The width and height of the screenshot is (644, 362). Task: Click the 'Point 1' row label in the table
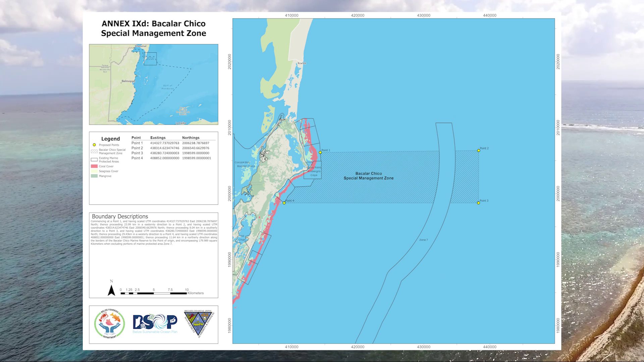pyautogui.click(x=137, y=143)
